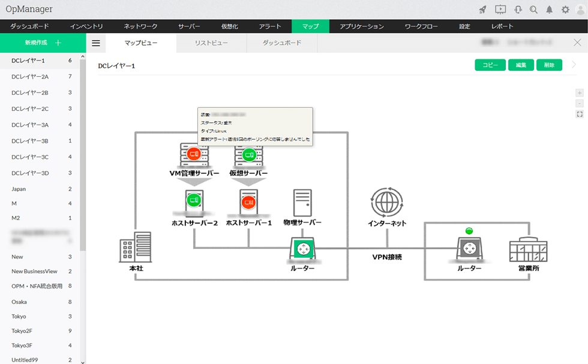The image size is (588, 364).
Task: Click the right chevron next to 削除
Action: coord(574,65)
